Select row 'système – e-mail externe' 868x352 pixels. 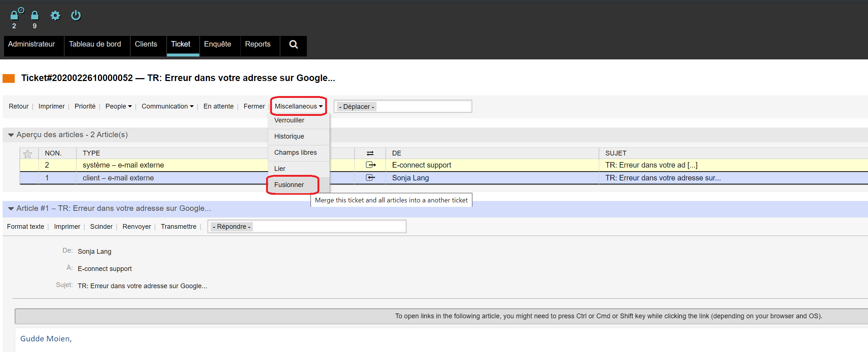tap(123, 165)
